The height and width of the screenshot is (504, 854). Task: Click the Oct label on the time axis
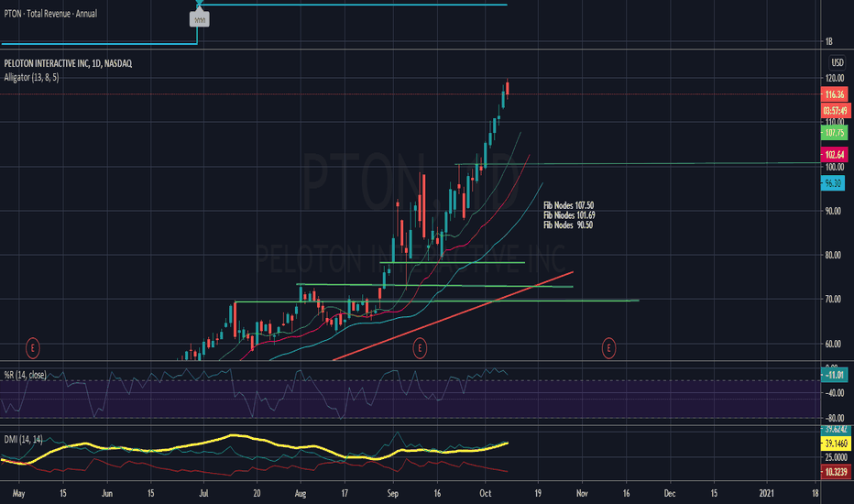click(486, 493)
